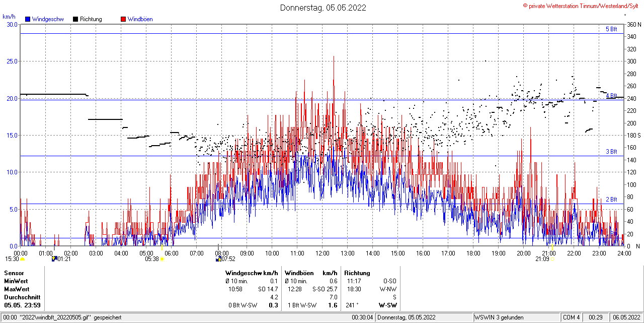Click the Sensor row header
The height and width of the screenshot is (323, 644).
pos(14,273)
